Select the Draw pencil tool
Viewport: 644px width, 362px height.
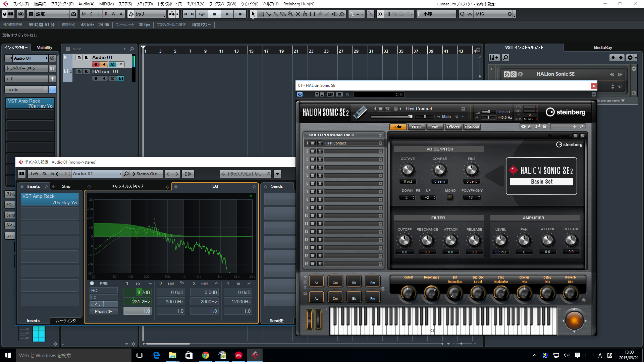click(x=320, y=14)
